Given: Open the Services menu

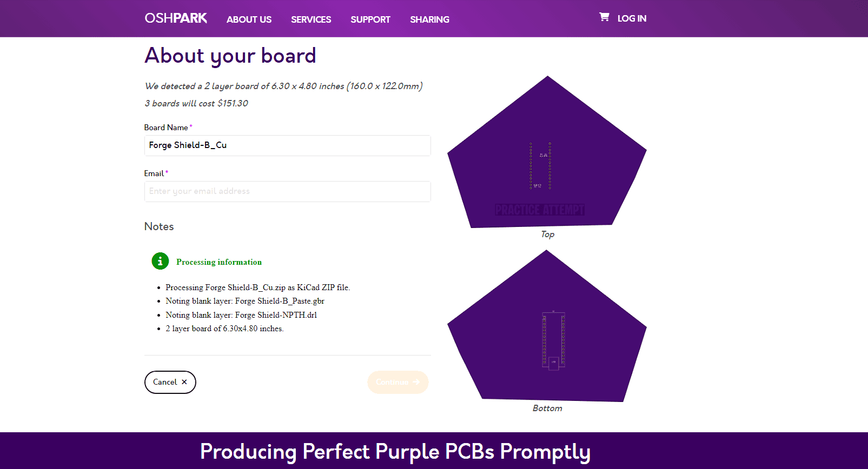Looking at the screenshot, I should pos(311,19).
